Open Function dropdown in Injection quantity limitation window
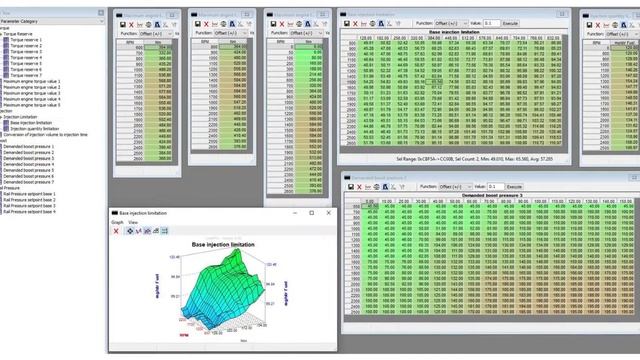This screenshot has width=640, height=360. point(622,34)
